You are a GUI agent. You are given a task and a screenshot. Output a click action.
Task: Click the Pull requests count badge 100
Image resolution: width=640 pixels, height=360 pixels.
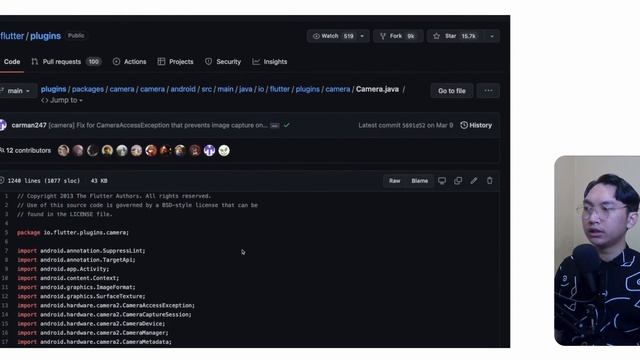(x=93, y=62)
